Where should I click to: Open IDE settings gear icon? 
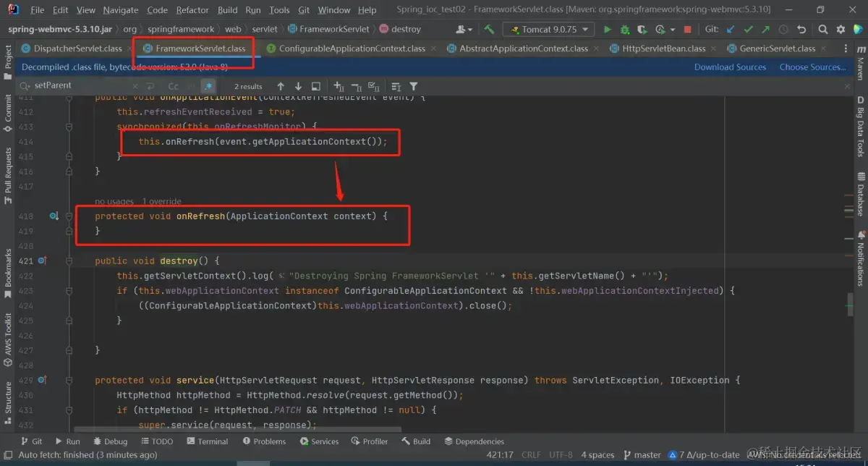[841, 30]
